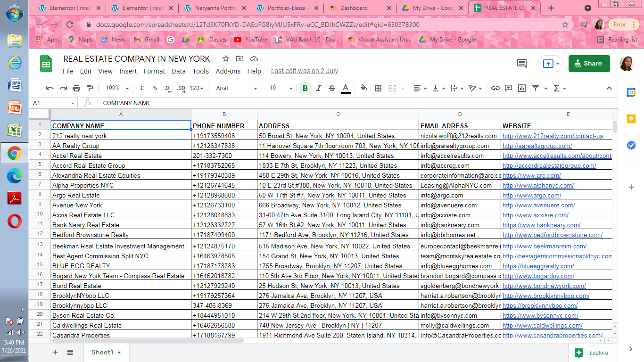Screen dimensions: 644x362
Task: Hide the menus with the collapse arrow
Action: (609, 88)
